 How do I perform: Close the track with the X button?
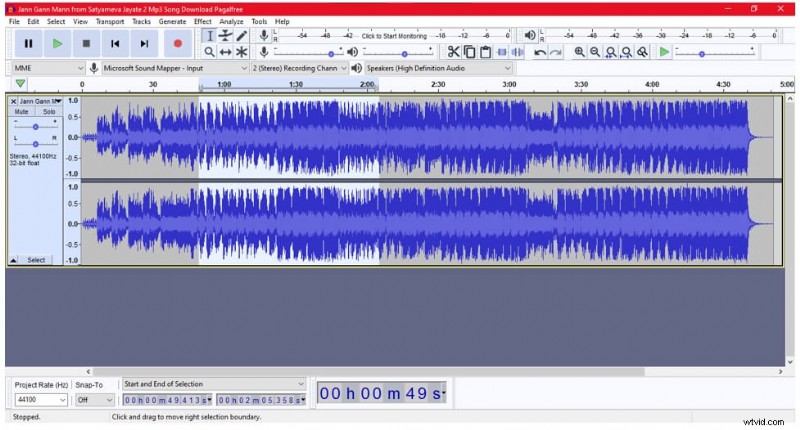tap(13, 102)
